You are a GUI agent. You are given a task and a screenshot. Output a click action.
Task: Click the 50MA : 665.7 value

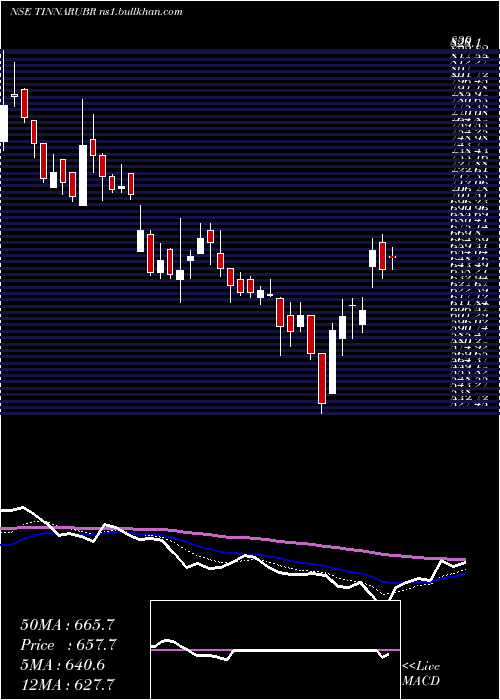pyautogui.click(x=69, y=625)
